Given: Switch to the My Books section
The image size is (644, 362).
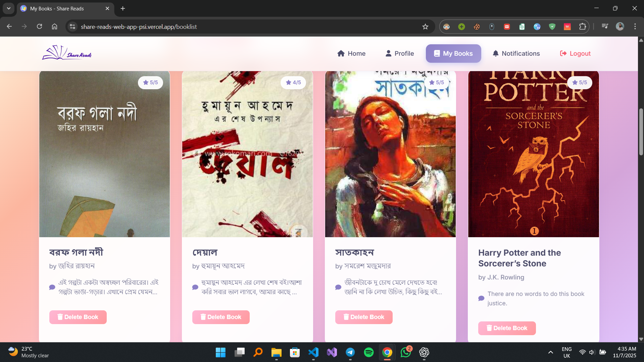Looking at the screenshot, I should [453, 53].
